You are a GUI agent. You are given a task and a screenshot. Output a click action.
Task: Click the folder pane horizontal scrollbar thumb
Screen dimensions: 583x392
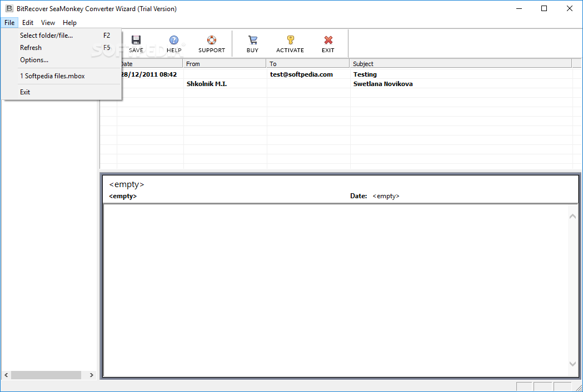coord(46,375)
